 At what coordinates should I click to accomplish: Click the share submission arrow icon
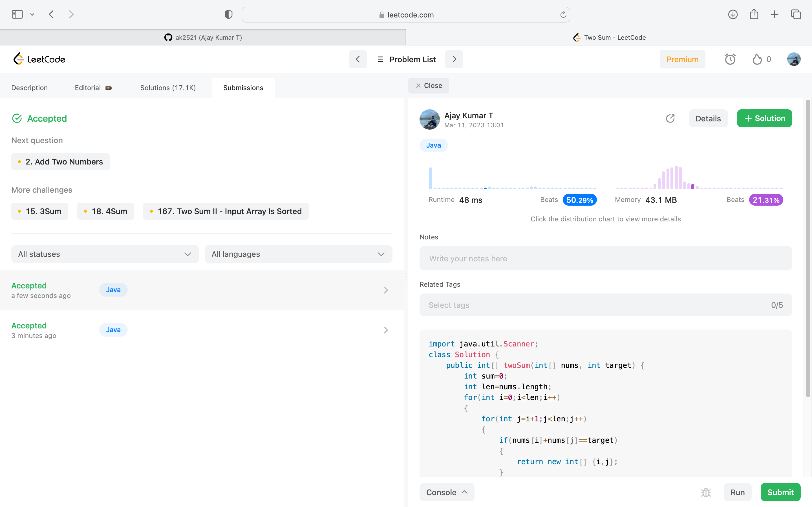point(670,118)
